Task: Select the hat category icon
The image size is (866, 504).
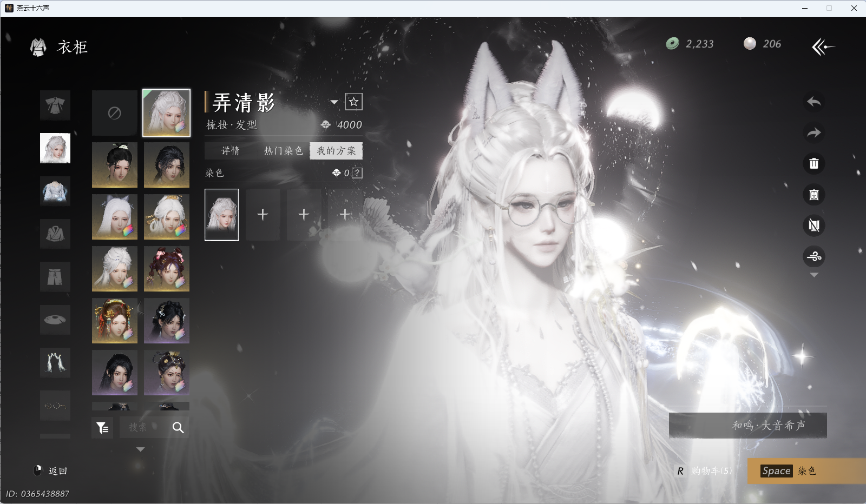Action: 55,319
